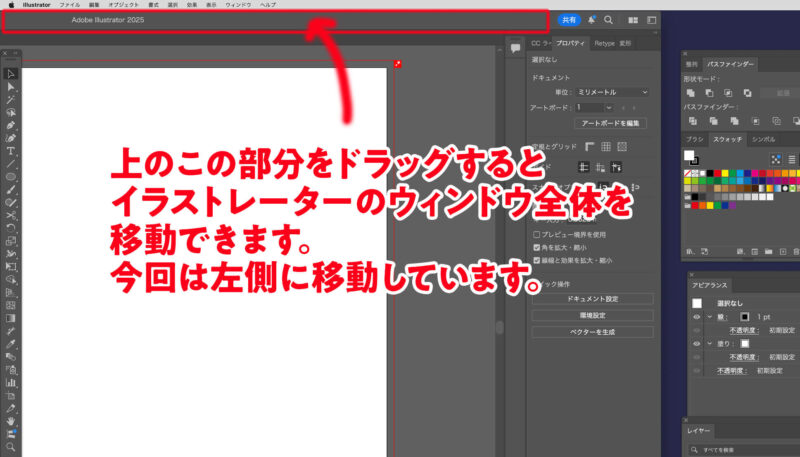Apply the Intersect shape mode

click(x=728, y=93)
